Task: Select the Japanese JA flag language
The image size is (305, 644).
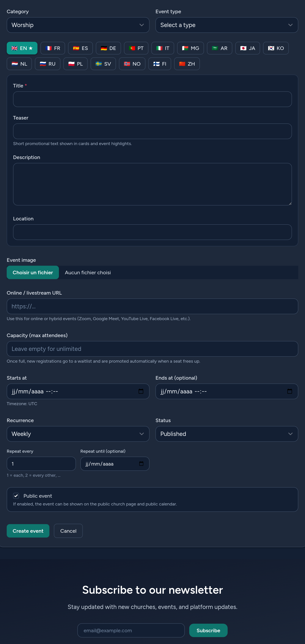Action: coord(248,48)
